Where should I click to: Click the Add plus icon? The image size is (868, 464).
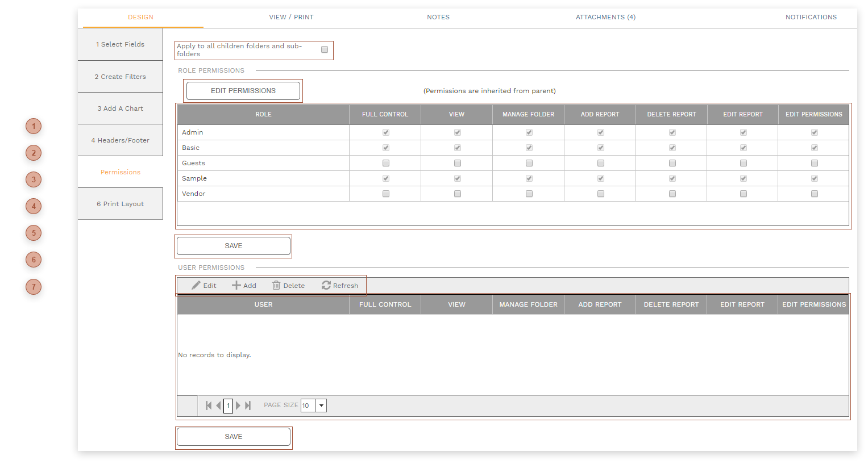coord(236,286)
